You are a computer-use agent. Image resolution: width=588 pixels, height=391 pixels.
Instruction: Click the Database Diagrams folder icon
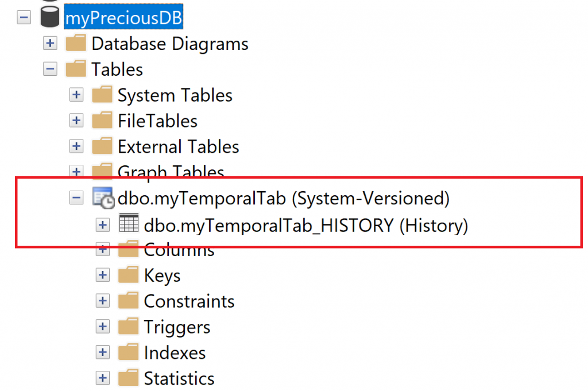coord(76,44)
